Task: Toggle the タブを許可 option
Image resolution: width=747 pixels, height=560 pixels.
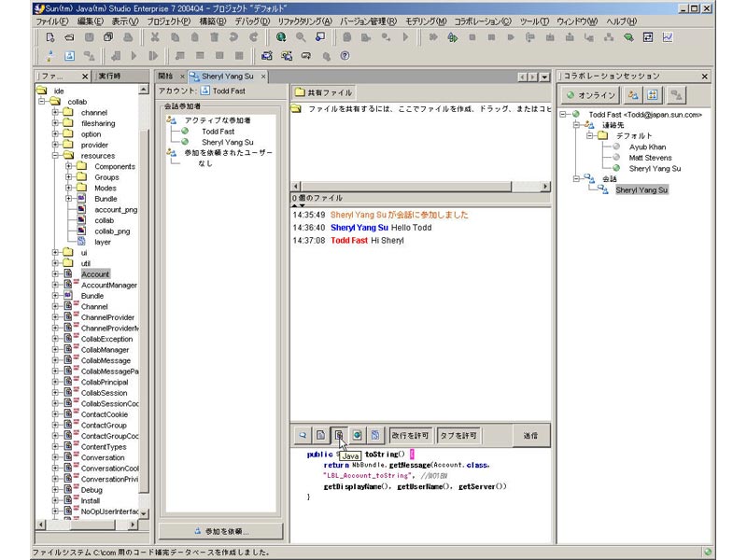Action: 458,435
